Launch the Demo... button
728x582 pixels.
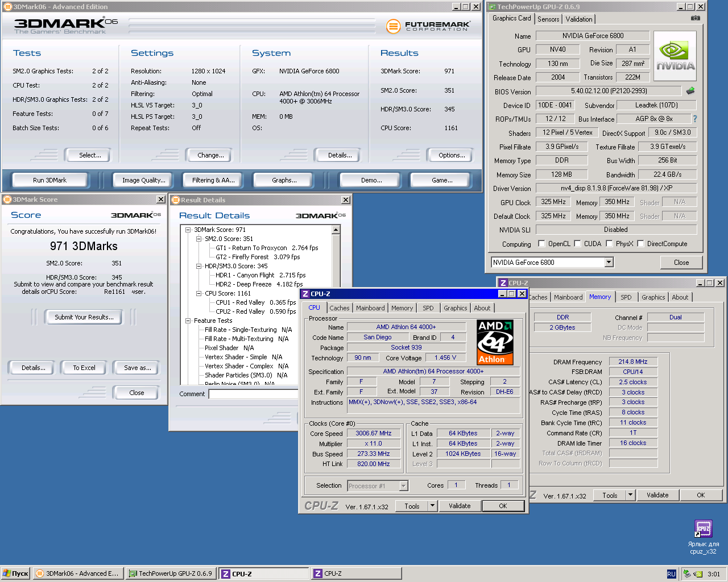[371, 180]
